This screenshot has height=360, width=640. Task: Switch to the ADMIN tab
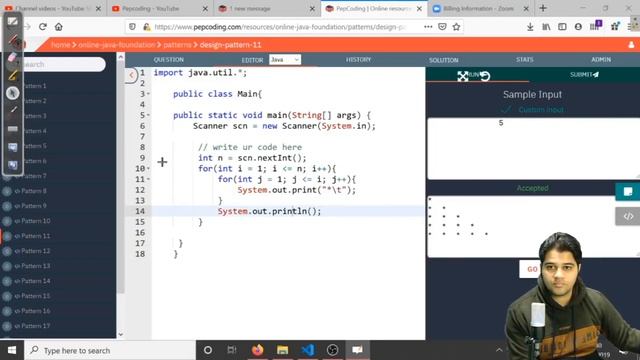tap(601, 60)
